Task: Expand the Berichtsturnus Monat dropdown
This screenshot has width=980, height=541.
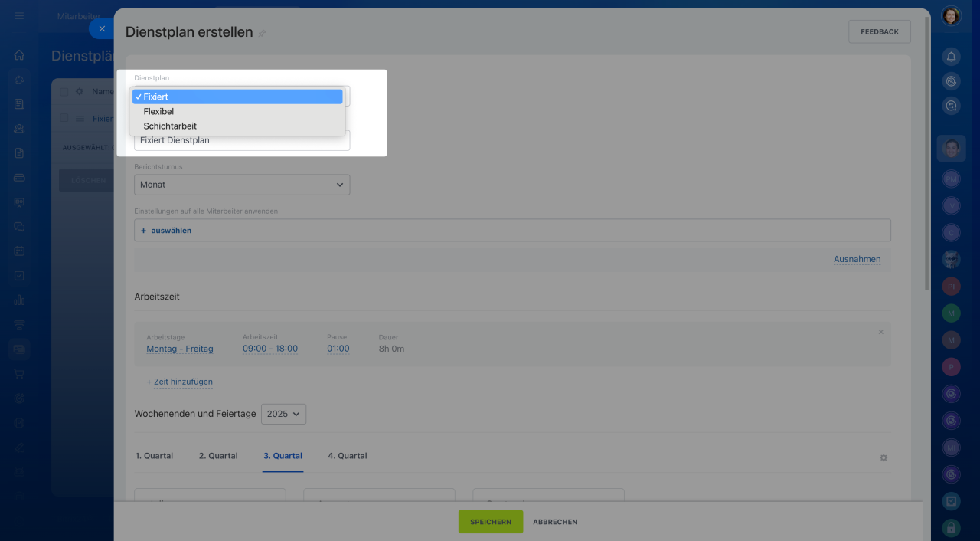Action: pyautogui.click(x=242, y=185)
